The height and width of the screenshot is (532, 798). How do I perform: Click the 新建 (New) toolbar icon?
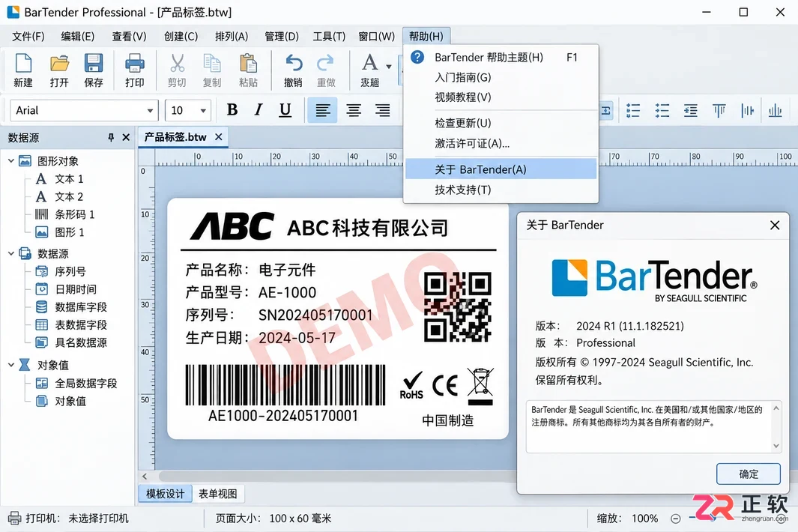pyautogui.click(x=23, y=64)
